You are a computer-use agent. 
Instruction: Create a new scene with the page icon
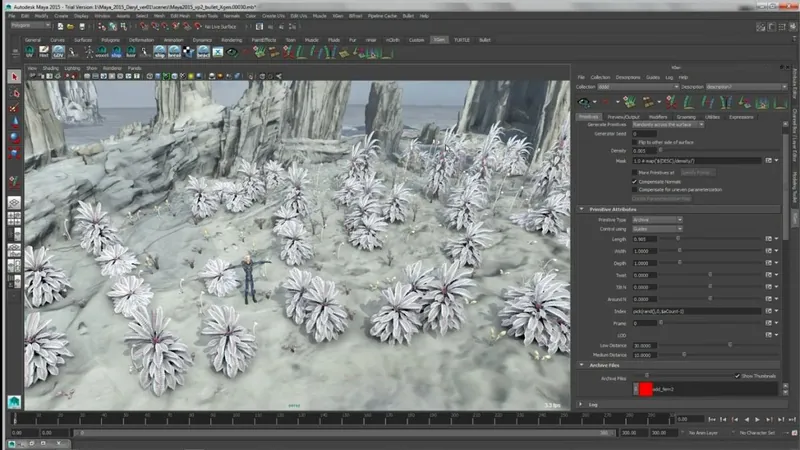pyautogui.click(x=60, y=27)
